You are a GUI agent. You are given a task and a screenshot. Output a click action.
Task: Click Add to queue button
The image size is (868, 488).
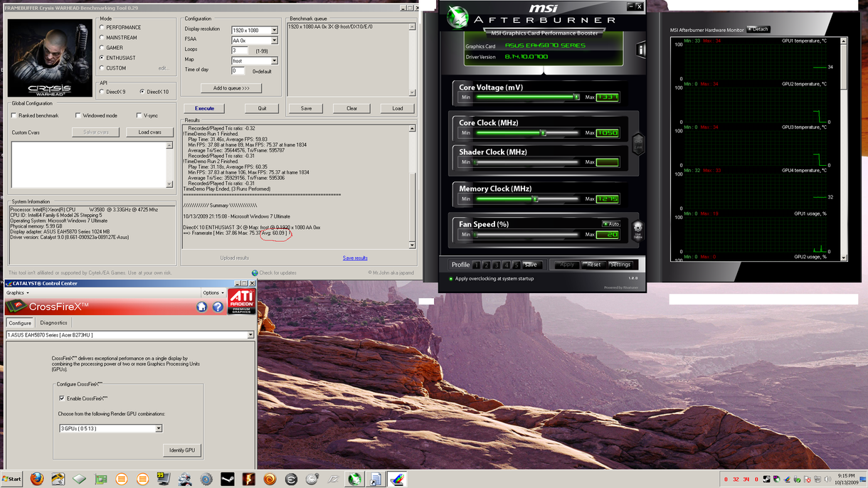coord(231,88)
